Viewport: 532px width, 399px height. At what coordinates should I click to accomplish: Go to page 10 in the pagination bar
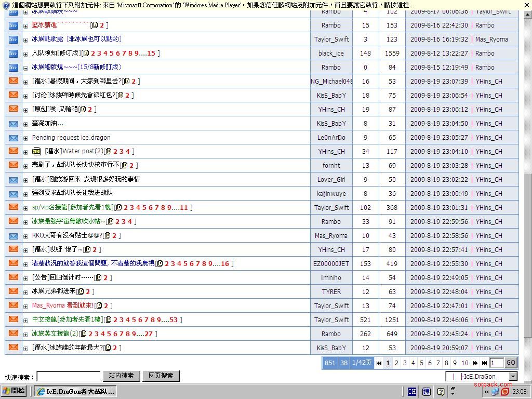pyautogui.click(x=464, y=363)
